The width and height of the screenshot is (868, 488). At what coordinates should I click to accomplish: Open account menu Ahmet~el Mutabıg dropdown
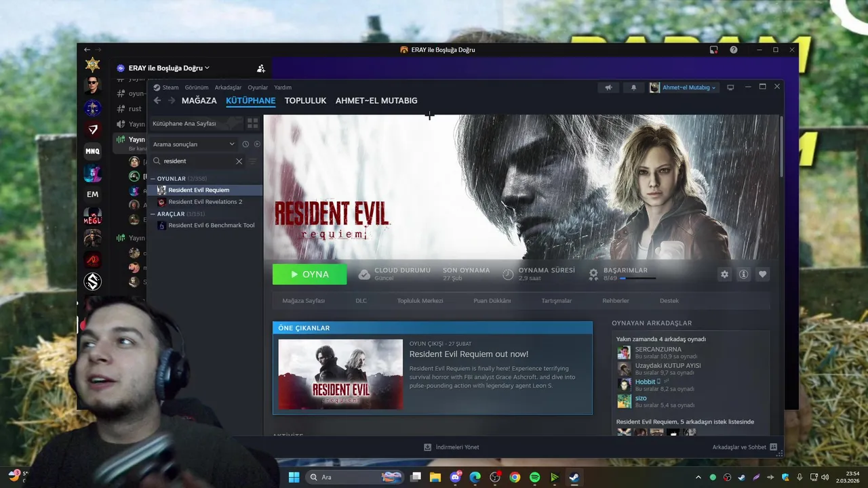683,87
